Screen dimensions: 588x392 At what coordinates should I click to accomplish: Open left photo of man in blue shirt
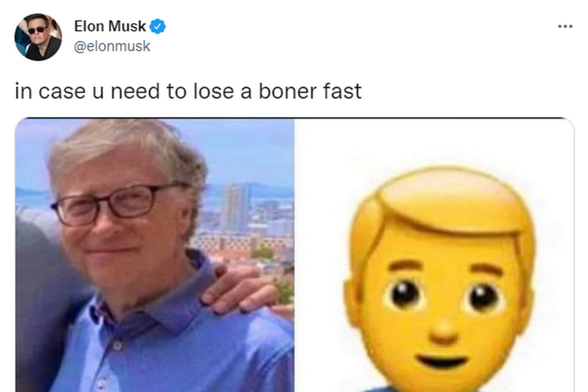coord(154,255)
